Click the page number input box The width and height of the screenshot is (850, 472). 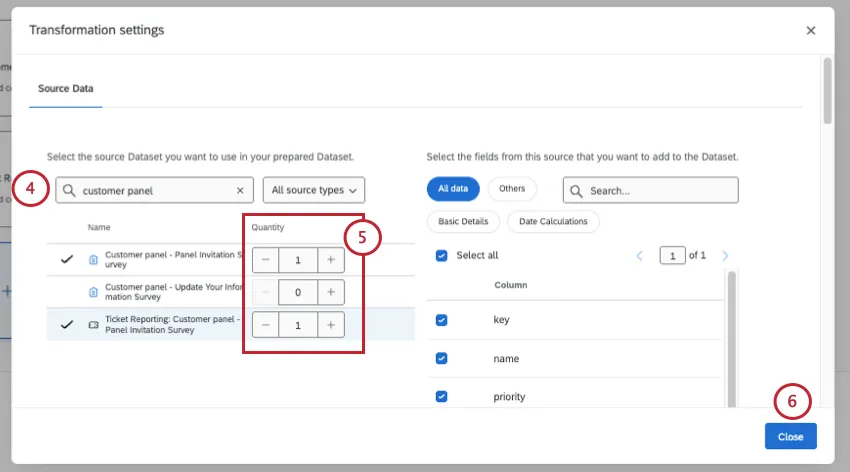(x=672, y=255)
